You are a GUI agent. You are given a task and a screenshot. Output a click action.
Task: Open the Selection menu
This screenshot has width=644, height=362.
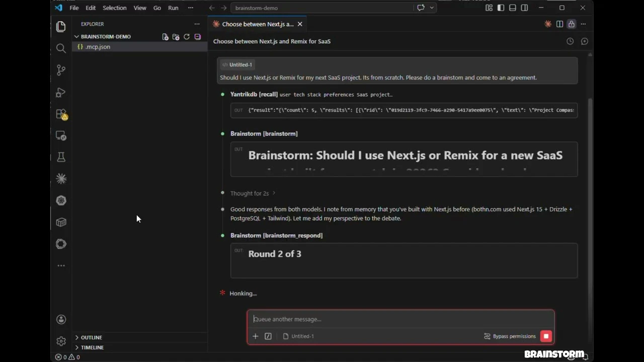114,8
